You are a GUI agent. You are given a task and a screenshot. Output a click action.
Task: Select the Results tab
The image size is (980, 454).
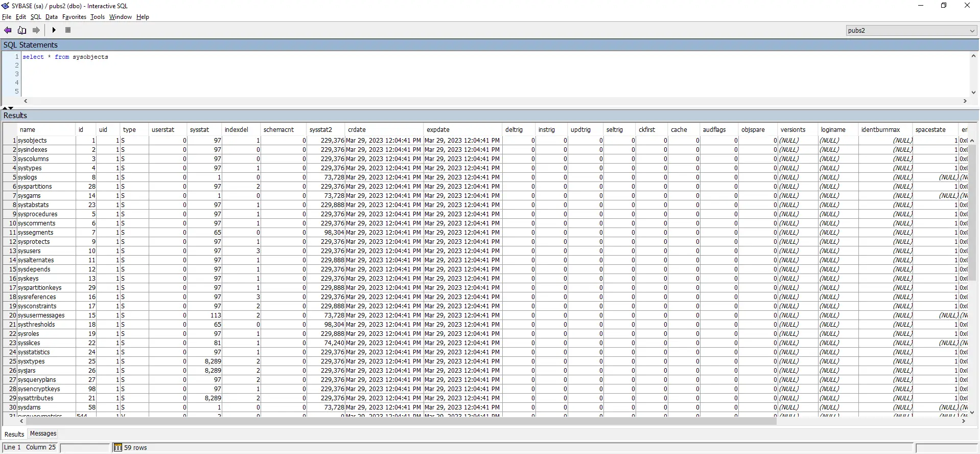point(14,434)
